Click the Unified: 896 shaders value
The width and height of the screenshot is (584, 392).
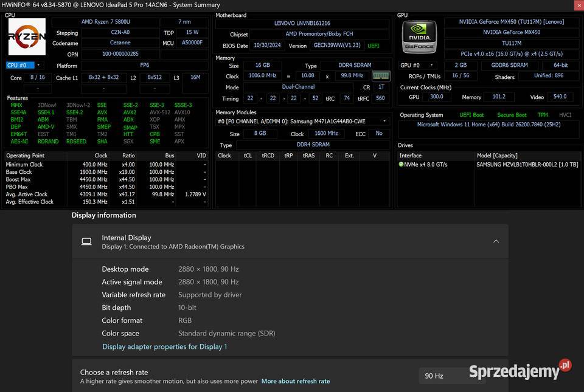549,75
